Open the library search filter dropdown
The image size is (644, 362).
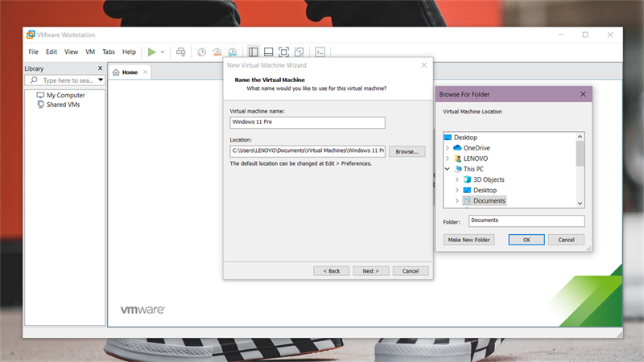(101, 80)
